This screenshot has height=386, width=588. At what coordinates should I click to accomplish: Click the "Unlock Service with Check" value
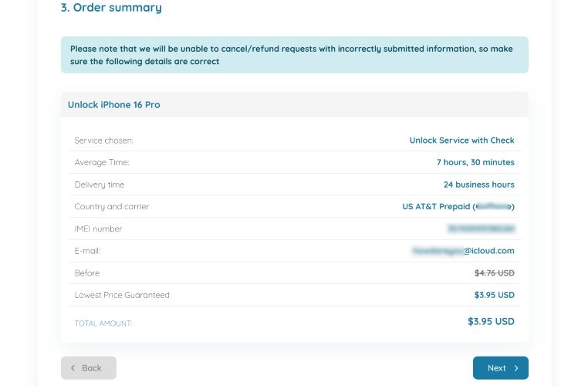click(x=461, y=141)
